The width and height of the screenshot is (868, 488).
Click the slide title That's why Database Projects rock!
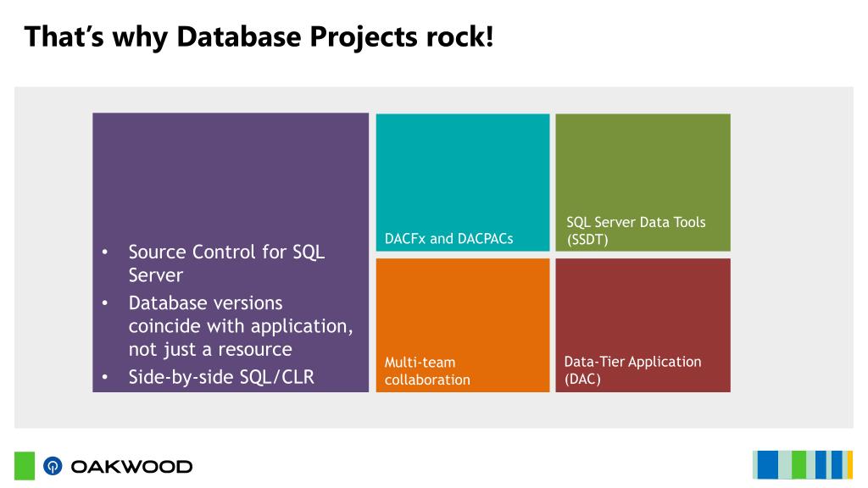[x=259, y=37]
